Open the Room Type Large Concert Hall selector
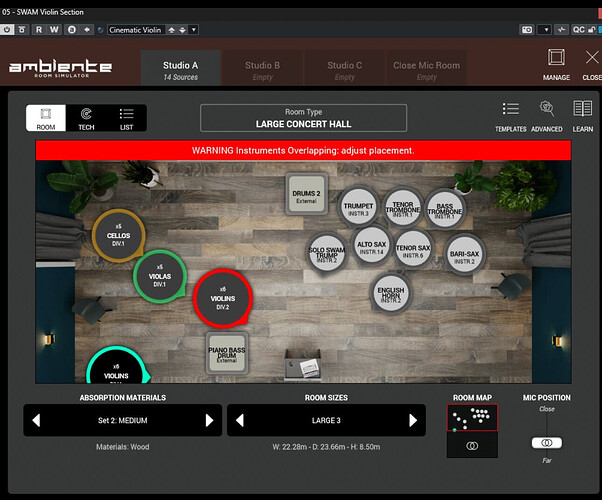 coord(303,118)
